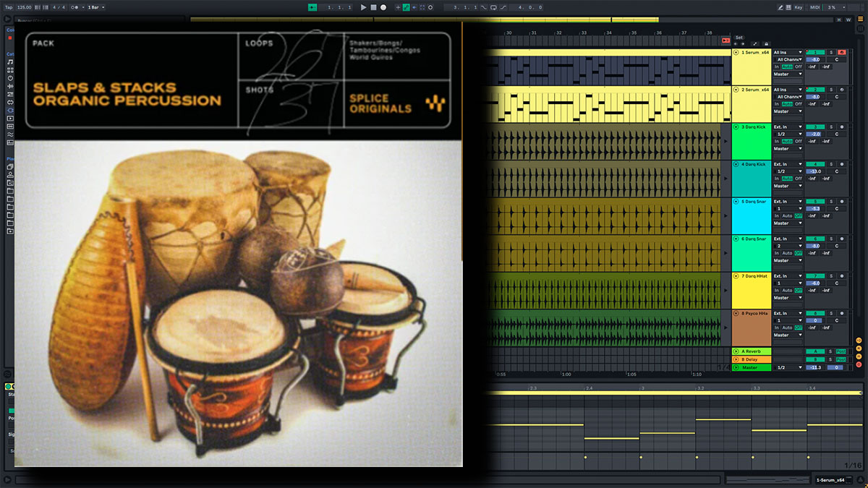
Task: Toggle the Loop switch in the transport
Action: coord(493,7)
